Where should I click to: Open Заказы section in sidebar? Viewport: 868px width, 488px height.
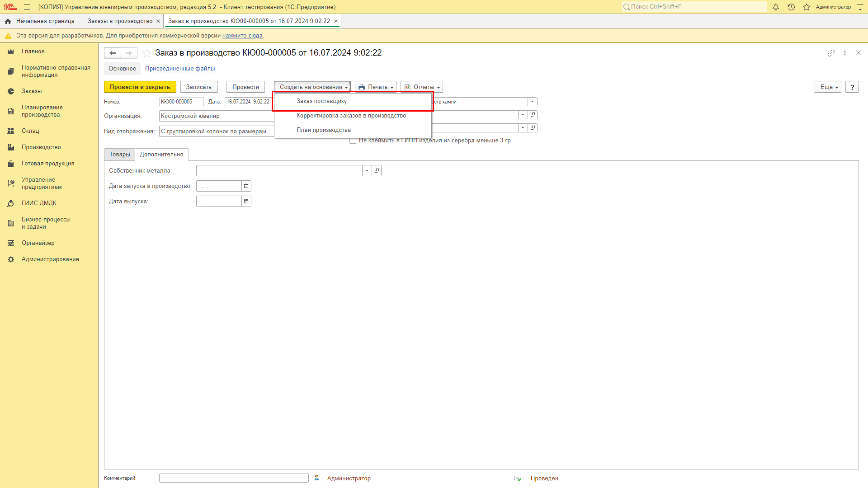coord(32,91)
